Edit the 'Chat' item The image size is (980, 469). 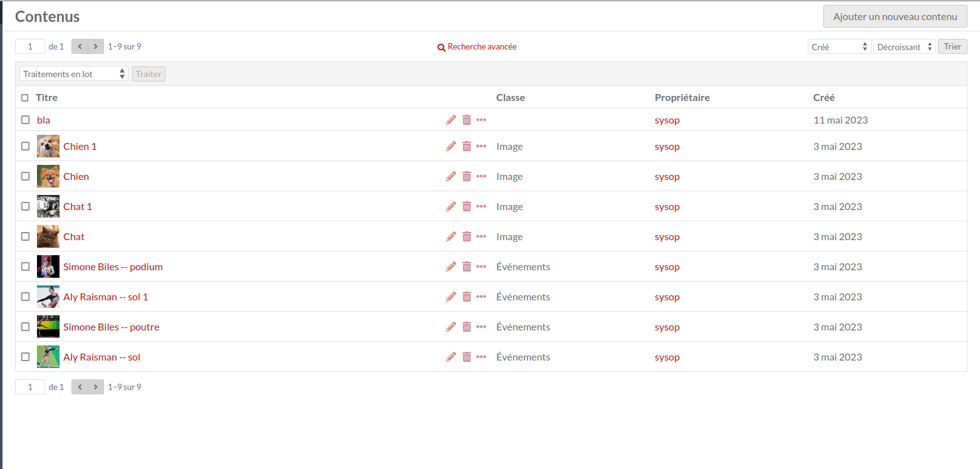click(451, 236)
